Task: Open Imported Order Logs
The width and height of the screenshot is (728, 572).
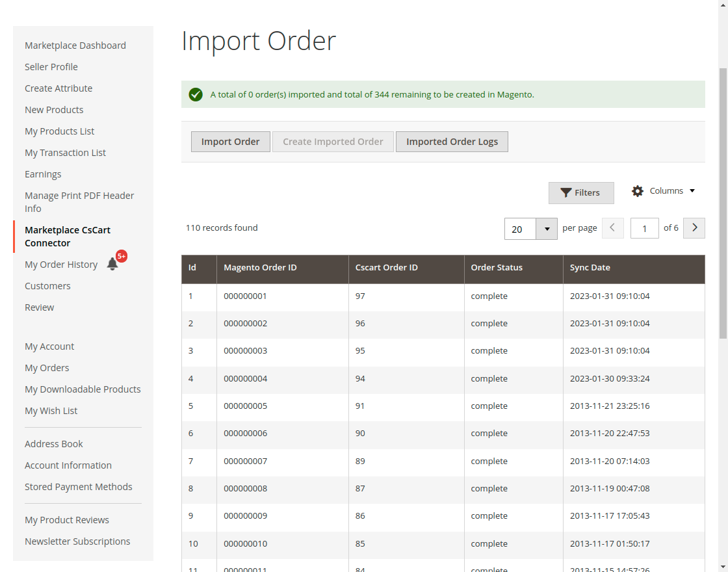Action: point(452,142)
